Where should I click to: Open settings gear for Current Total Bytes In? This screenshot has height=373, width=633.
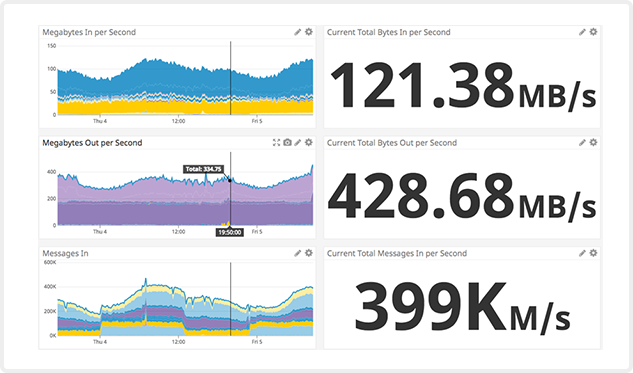click(593, 31)
